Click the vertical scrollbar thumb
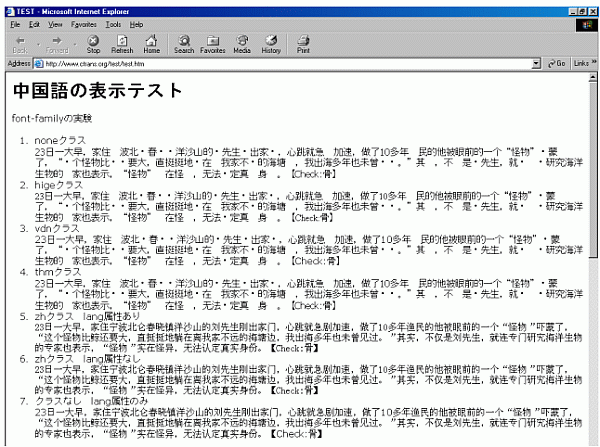600x447 pixels. 593,170
